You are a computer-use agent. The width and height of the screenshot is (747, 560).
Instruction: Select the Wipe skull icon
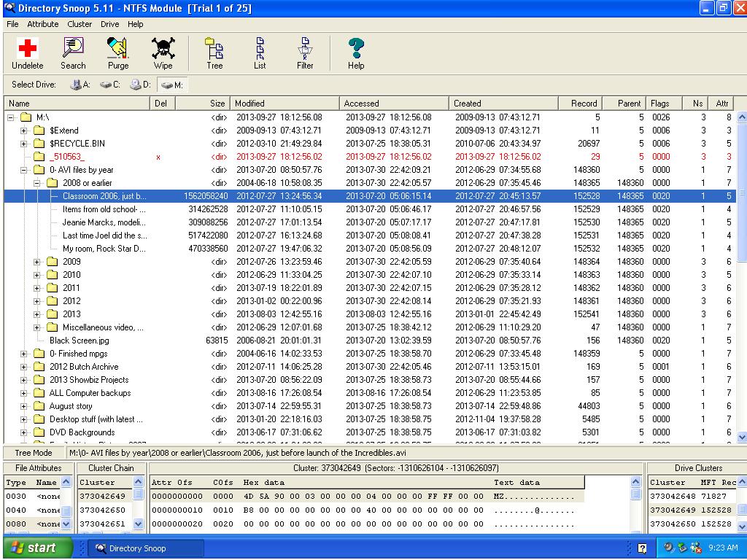163,48
